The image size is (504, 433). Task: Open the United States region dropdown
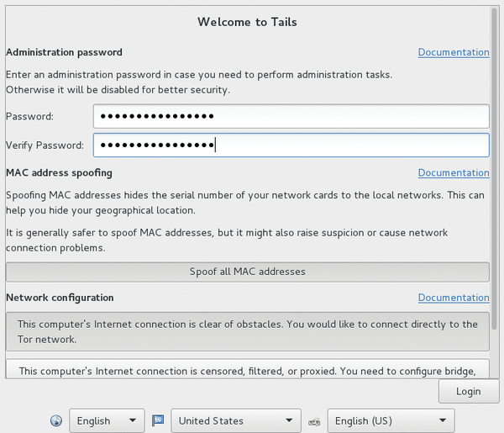point(236,420)
